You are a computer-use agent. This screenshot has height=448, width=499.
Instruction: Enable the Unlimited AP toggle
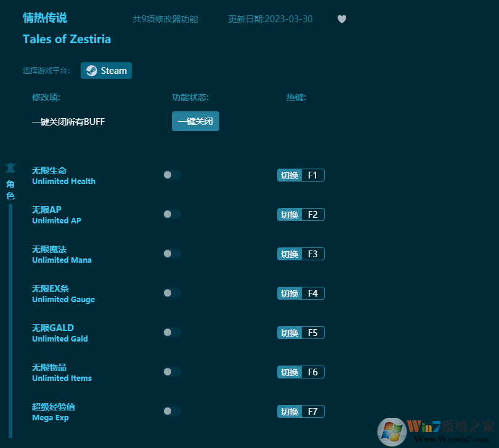172,214
